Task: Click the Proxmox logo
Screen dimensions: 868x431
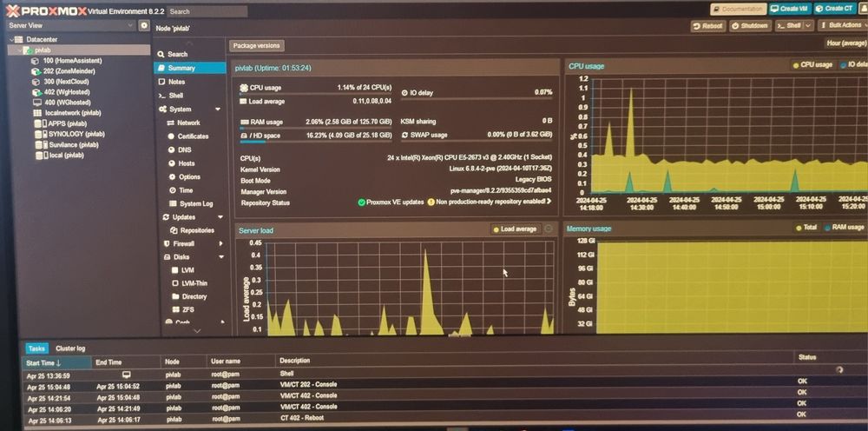Action: [x=45, y=10]
